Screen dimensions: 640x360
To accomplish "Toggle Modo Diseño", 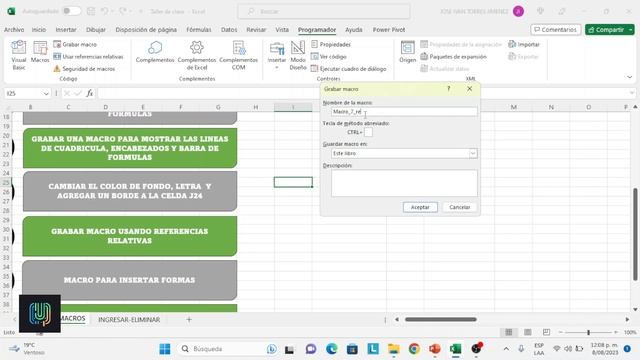I will [298, 55].
